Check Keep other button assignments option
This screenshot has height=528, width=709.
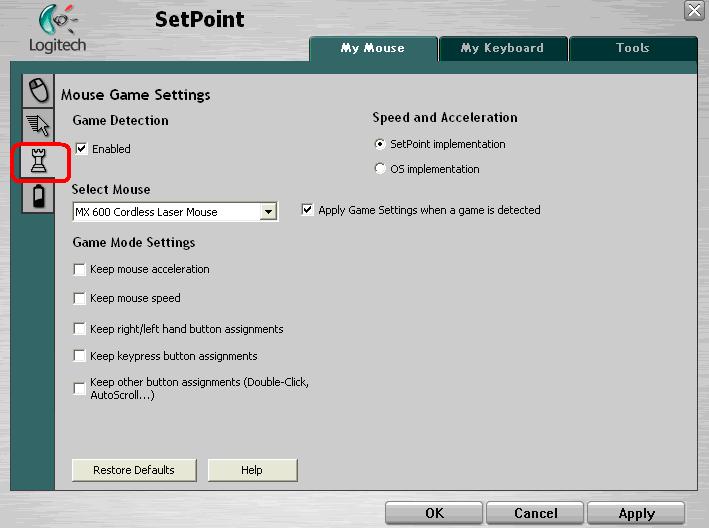[x=80, y=388]
